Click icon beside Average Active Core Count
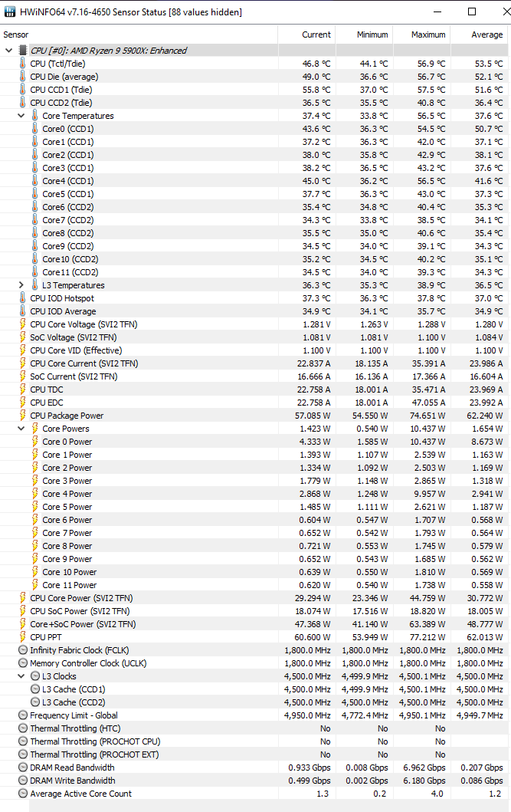The width and height of the screenshot is (511, 812). (23, 794)
